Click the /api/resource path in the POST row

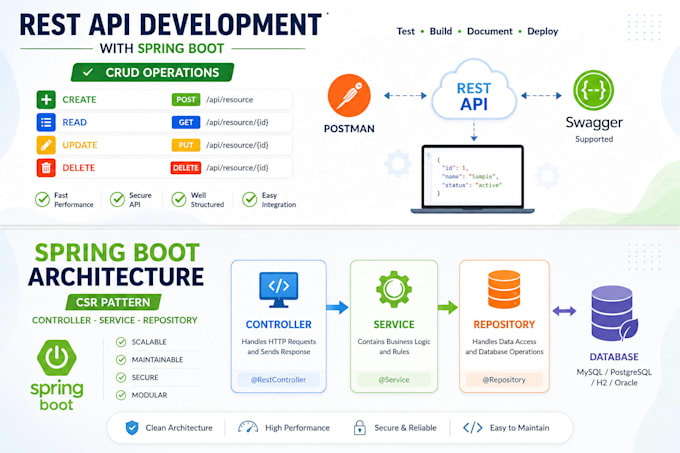pos(229,100)
